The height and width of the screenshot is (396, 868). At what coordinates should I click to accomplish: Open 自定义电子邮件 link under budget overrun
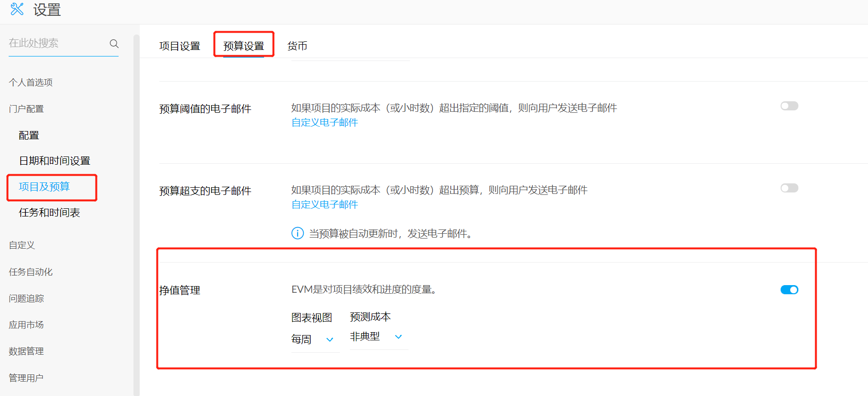point(325,204)
